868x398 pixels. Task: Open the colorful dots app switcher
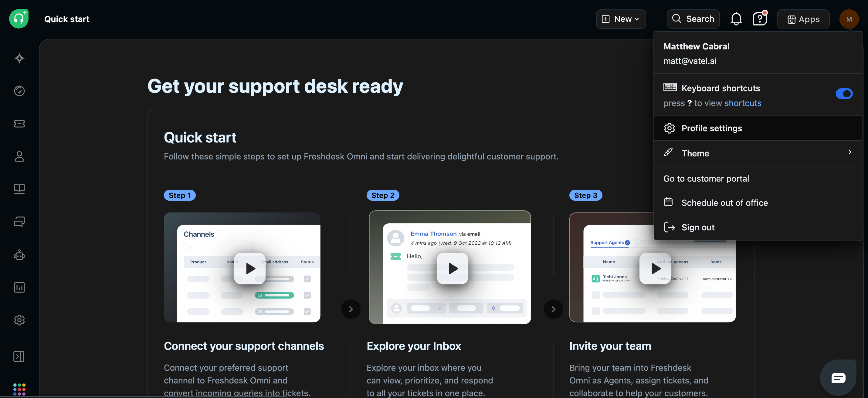tap(19, 389)
